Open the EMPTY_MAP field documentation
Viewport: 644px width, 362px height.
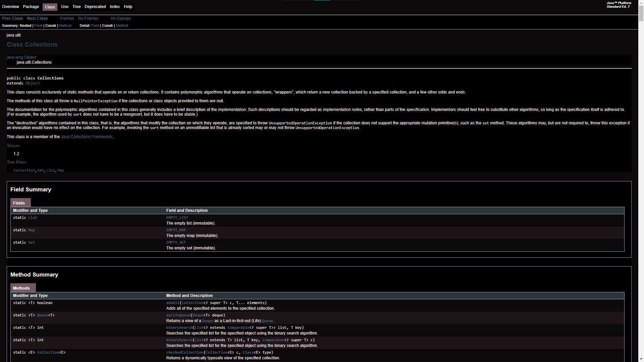pos(176,230)
